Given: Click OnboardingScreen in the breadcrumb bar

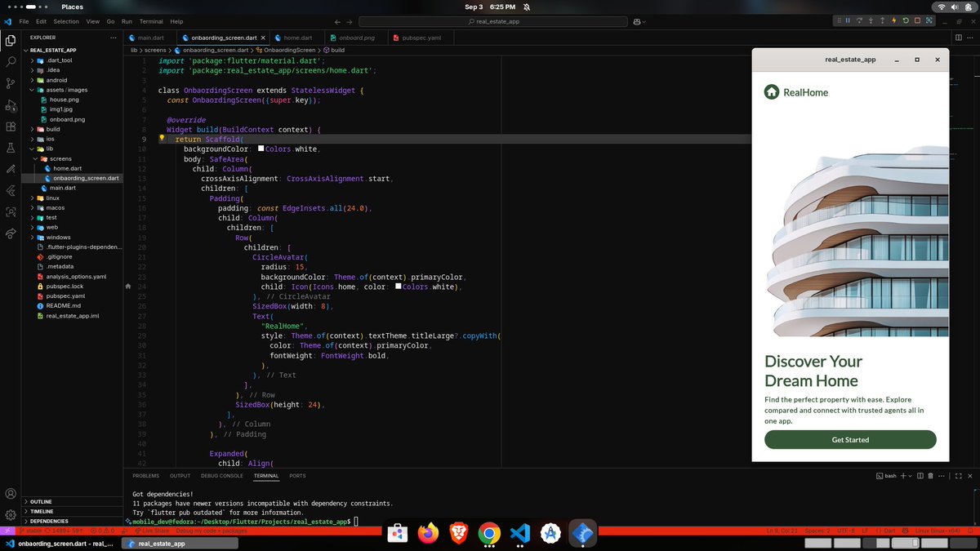Looking at the screenshot, I should click(x=291, y=50).
